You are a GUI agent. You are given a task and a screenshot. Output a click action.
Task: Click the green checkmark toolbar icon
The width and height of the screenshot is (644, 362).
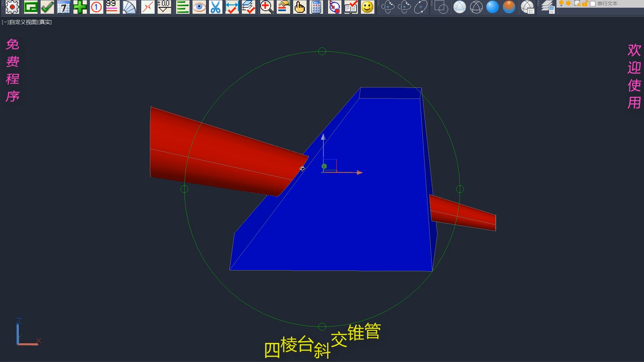47,7
